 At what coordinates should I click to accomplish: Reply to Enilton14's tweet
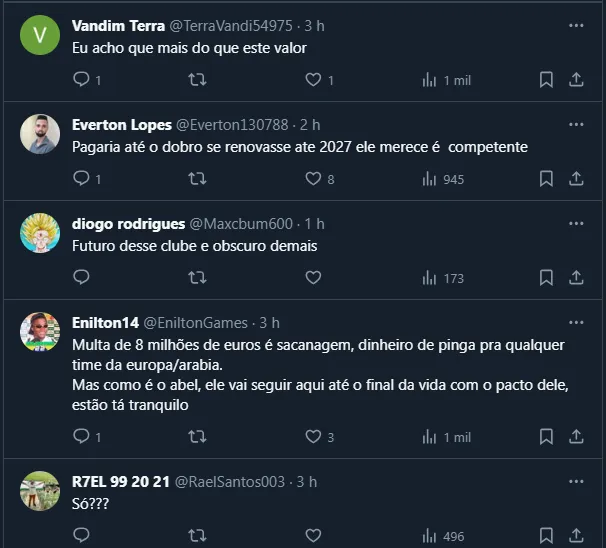82,436
